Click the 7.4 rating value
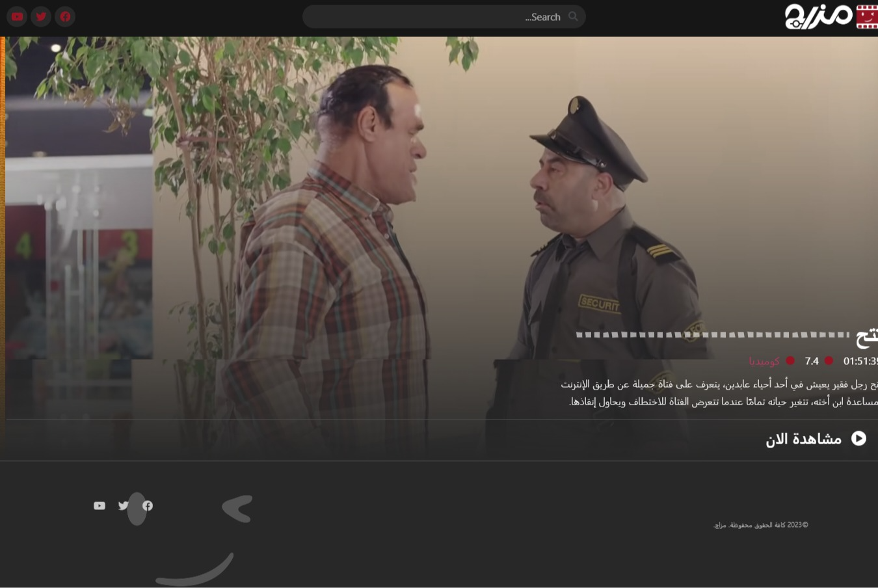Screen dimensions: 878x588 pos(812,361)
